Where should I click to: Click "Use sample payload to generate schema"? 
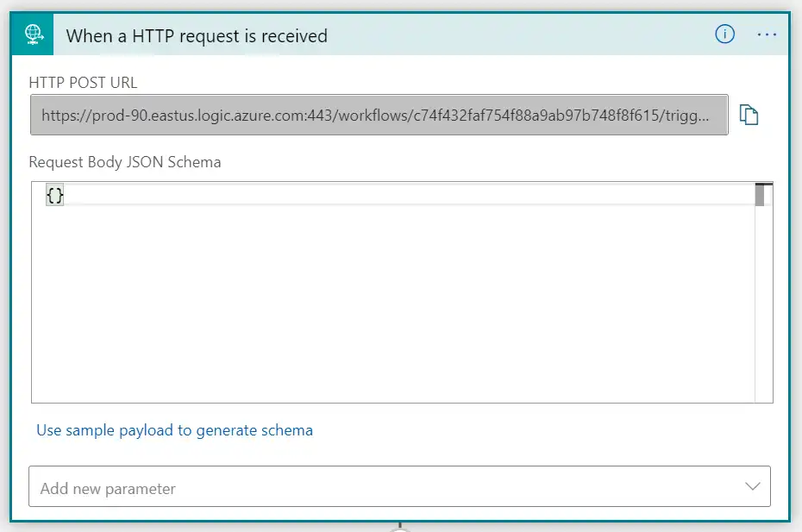pyautogui.click(x=174, y=429)
